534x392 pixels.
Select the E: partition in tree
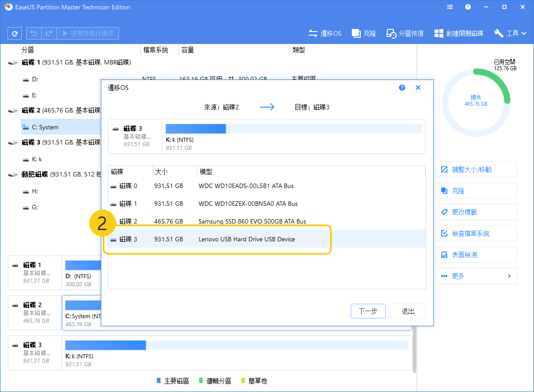35,95
